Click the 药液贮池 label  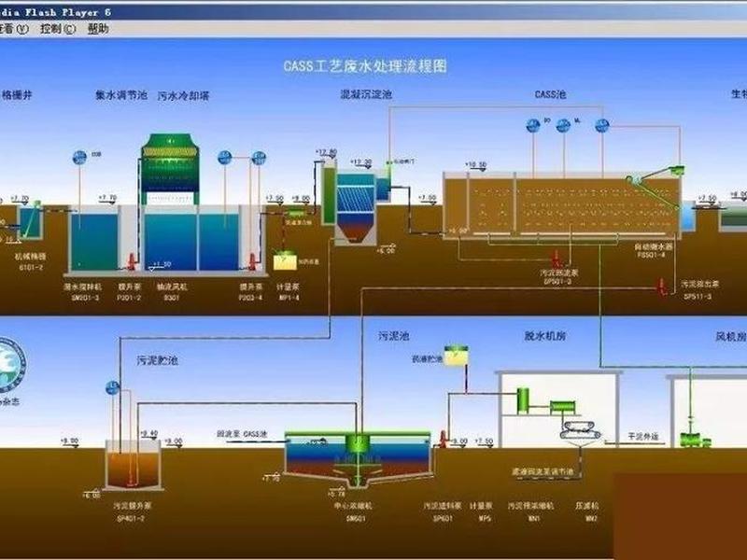[427, 358]
